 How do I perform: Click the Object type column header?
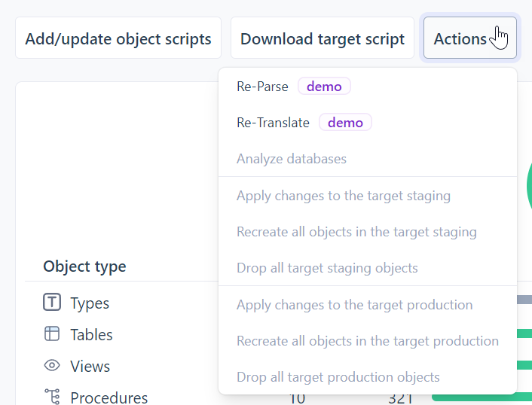pos(84,266)
